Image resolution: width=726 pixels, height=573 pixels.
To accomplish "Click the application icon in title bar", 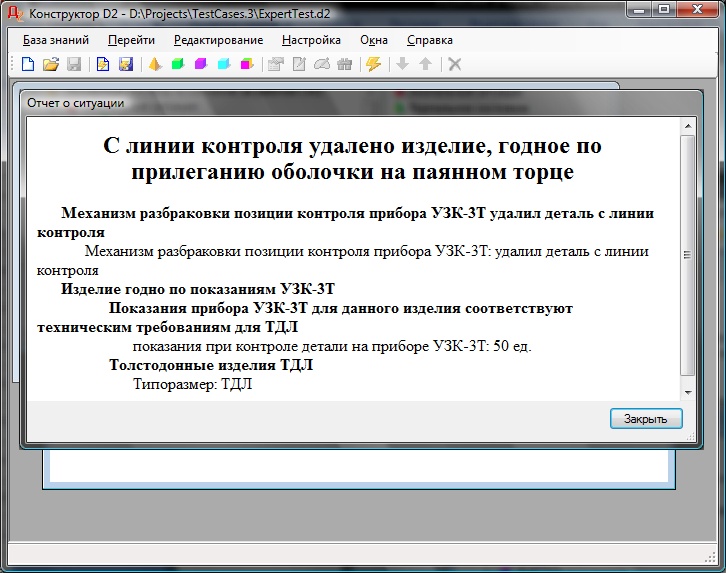I will tap(16, 13).
